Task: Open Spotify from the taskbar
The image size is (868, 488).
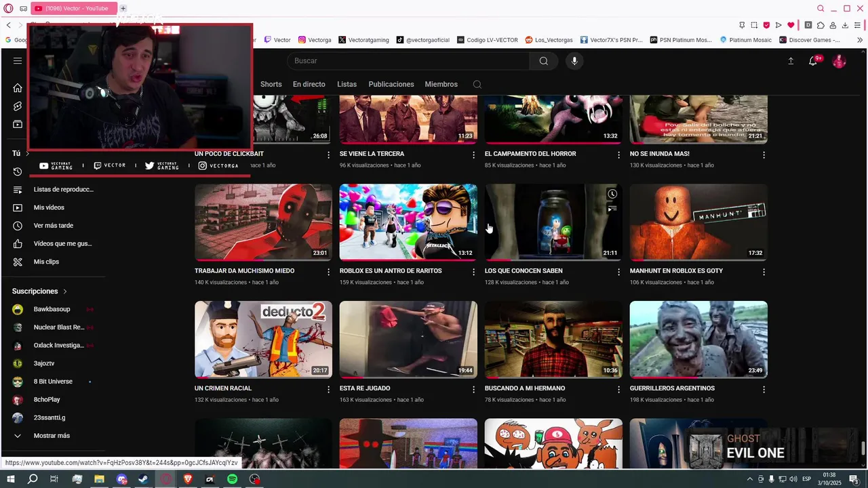Action: coord(232,479)
